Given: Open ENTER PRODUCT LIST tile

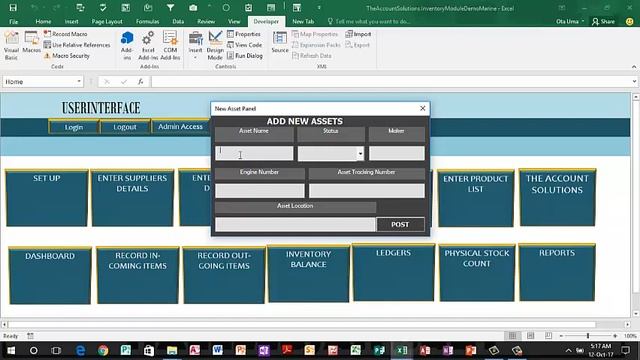Looking at the screenshot, I should [476, 198].
